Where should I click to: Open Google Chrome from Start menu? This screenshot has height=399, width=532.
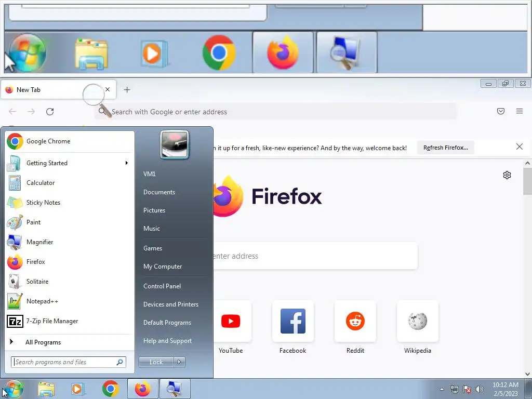click(x=69, y=141)
